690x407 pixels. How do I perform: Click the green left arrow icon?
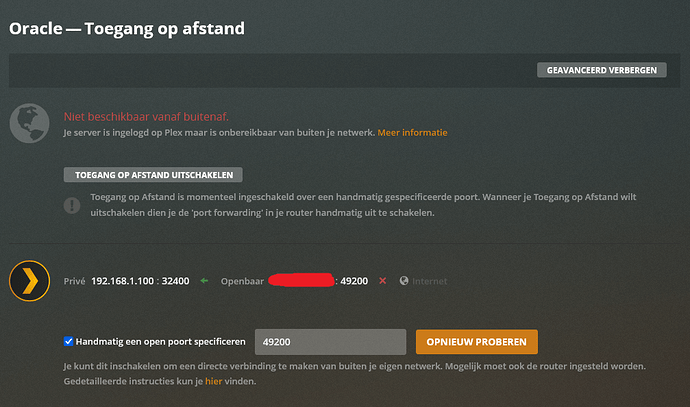coord(204,282)
